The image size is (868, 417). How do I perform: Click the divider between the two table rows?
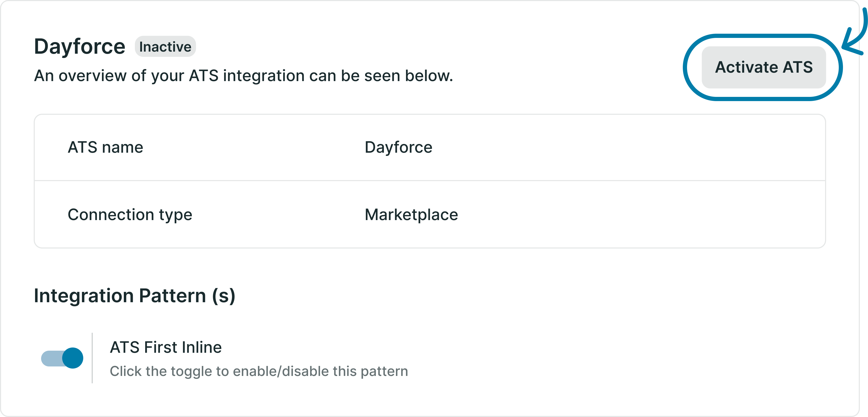click(x=430, y=181)
